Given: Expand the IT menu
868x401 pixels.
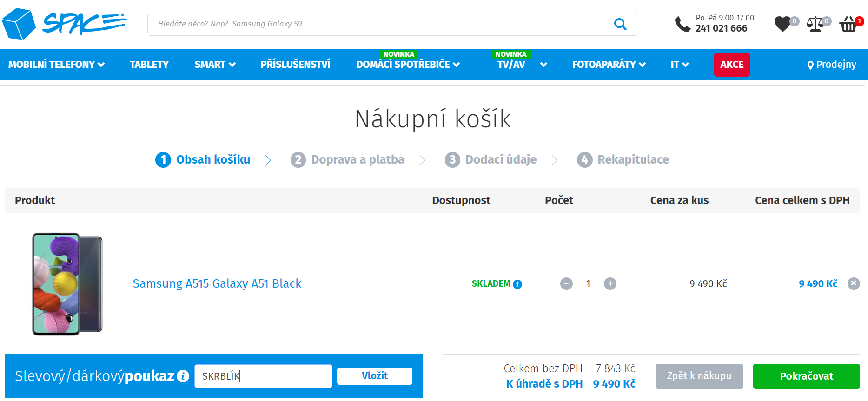Looking at the screenshot, I should (x=680, y=65).
